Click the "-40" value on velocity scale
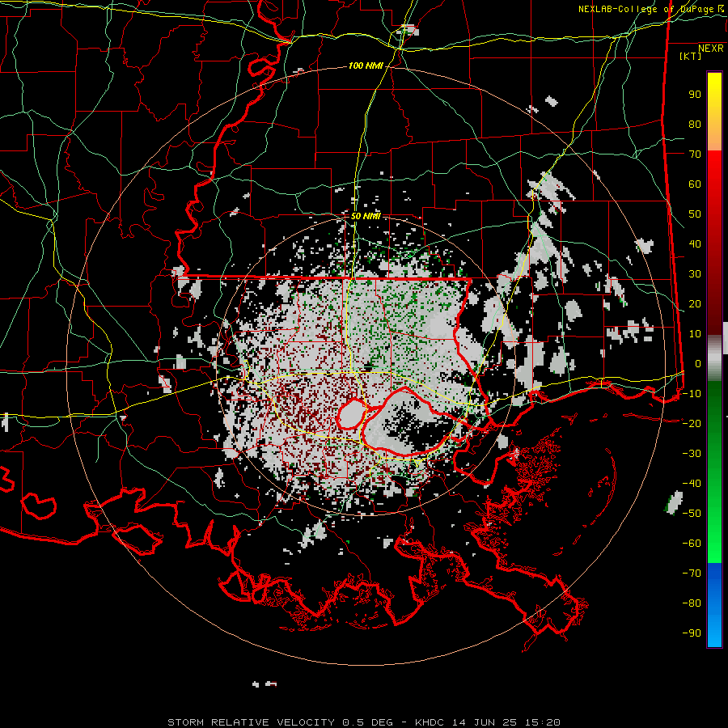The image size is (728, 728). click(x=692, y=484)
